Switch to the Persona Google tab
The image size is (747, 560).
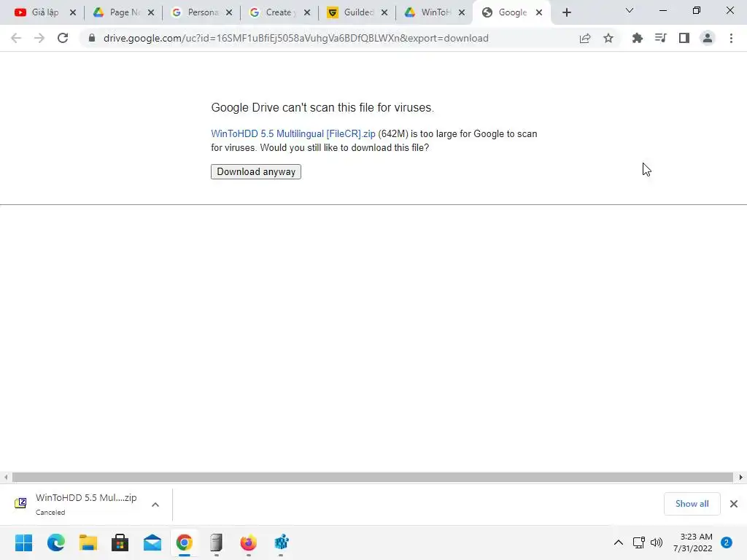click(x=196, y=12)
